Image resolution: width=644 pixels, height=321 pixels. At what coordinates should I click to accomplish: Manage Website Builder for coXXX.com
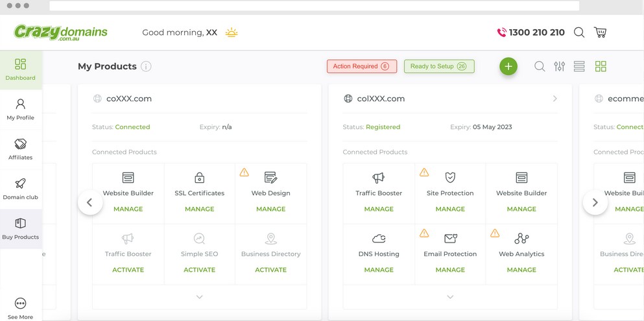128,209
